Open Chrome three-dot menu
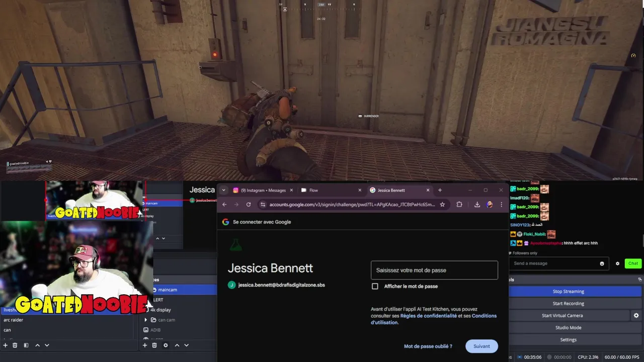 pos(501,205)
